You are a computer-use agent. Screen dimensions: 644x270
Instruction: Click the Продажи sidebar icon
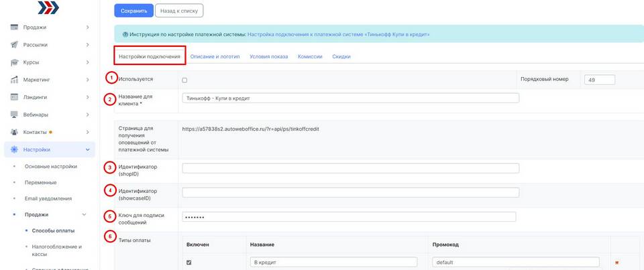coord(14,27)
